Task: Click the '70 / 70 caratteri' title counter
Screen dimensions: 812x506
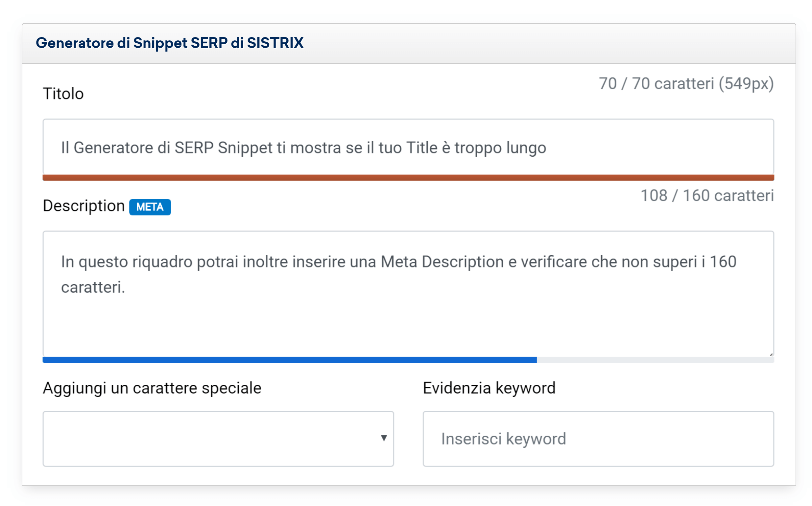Action: (686, 84)
